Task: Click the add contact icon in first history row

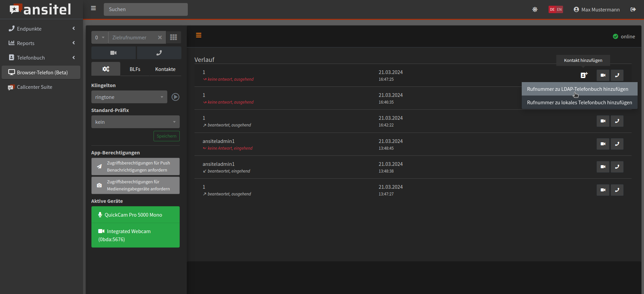Action: (584, 75)
